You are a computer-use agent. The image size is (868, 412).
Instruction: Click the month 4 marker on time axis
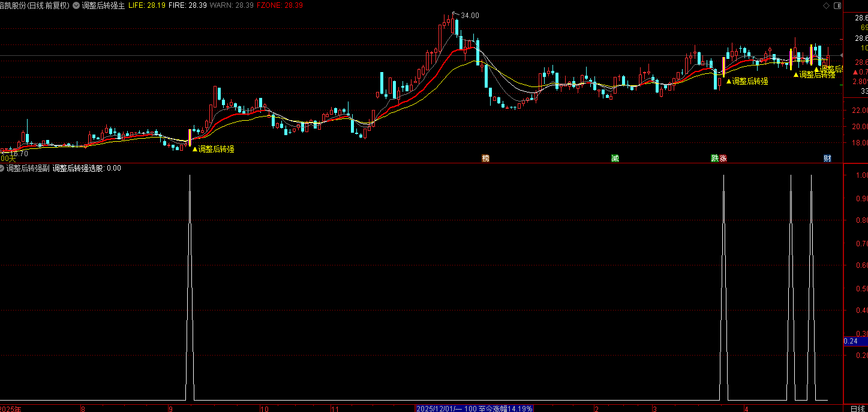click(746, 408)
